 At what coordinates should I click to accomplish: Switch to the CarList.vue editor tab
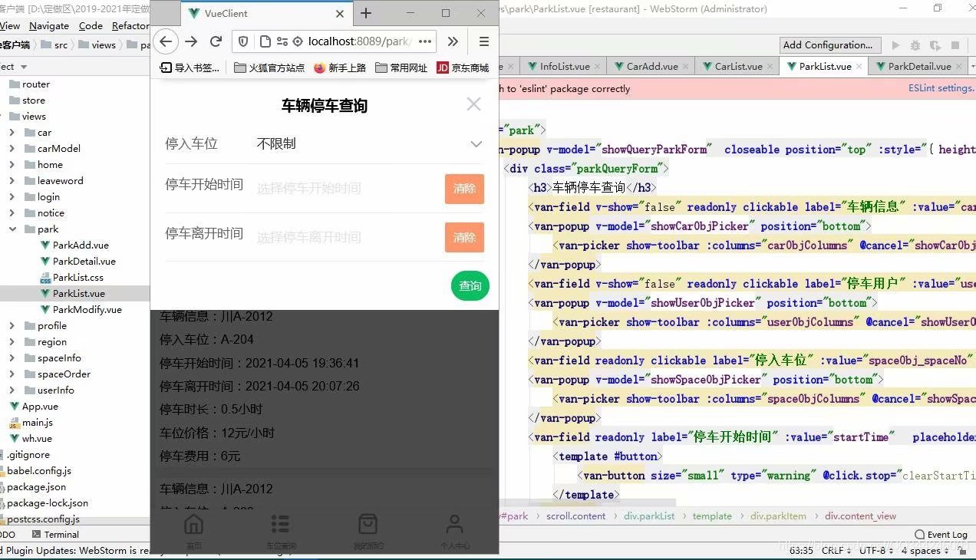click(738, 67)
